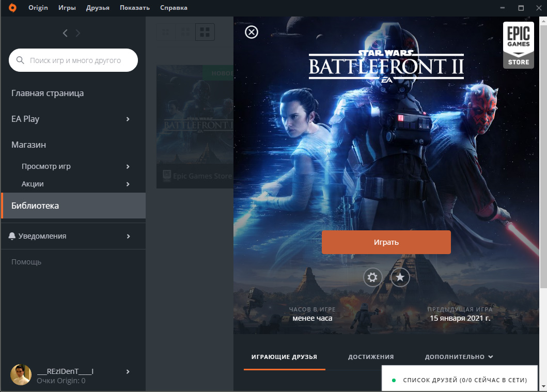Expand the EA Play submenu

[x=128, y=119]
